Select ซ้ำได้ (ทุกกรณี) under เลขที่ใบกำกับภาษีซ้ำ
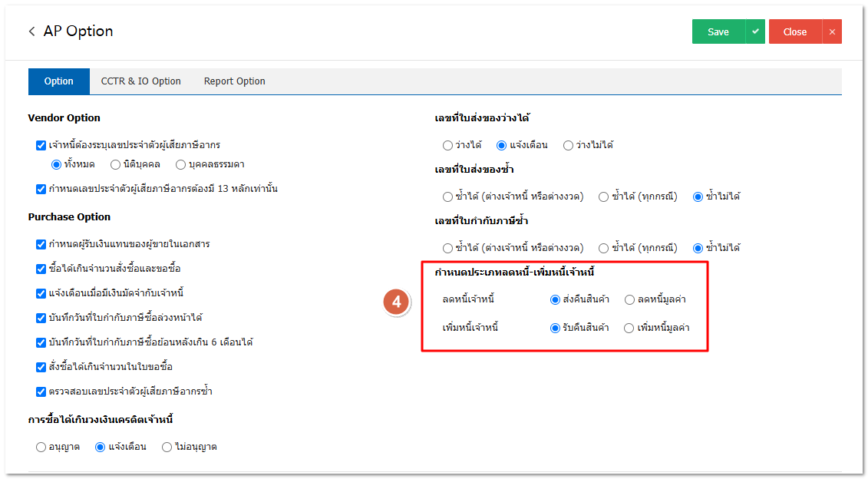This screenshot has width=868, height=479. pyautogui.click(x=603, y=248)
